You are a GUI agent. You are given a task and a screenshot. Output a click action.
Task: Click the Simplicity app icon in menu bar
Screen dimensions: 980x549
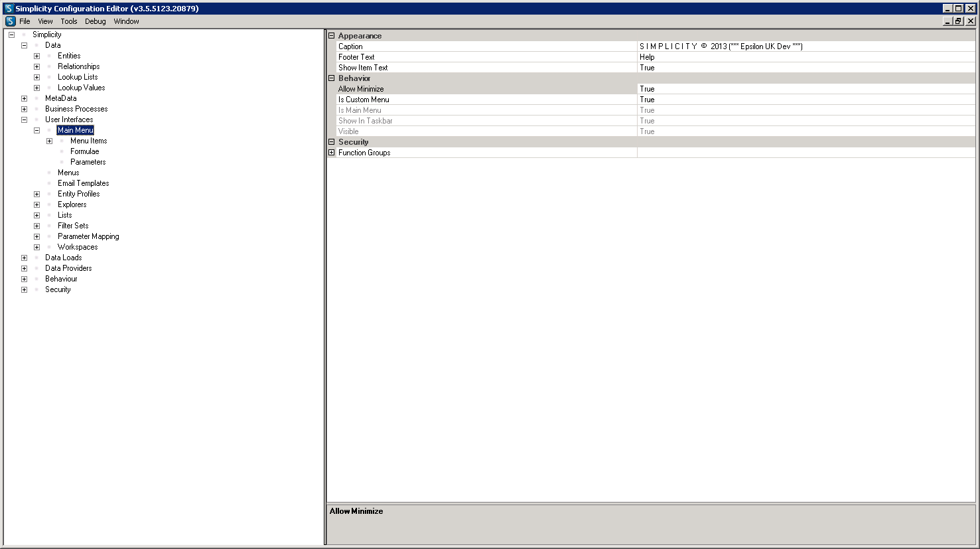pos(10,21)
